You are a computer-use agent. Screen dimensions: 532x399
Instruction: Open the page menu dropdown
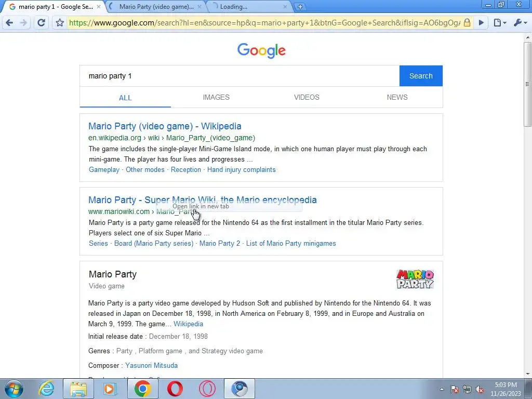[x=500, y=23]
